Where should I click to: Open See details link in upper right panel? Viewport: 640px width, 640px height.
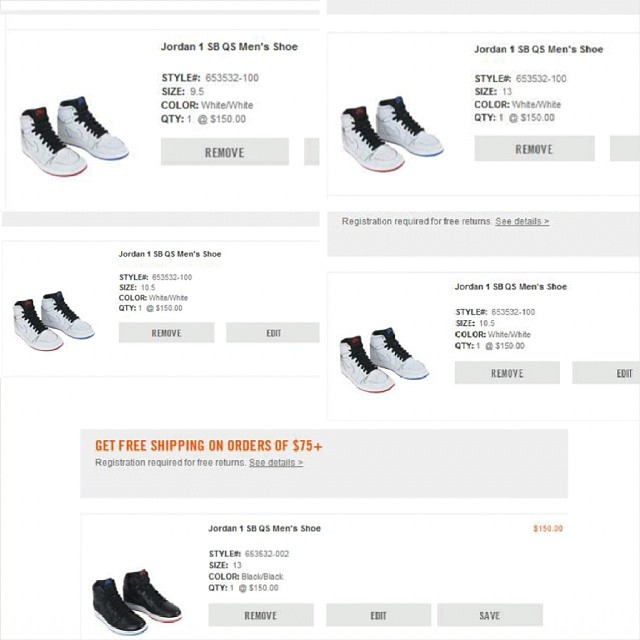(522, 221)
